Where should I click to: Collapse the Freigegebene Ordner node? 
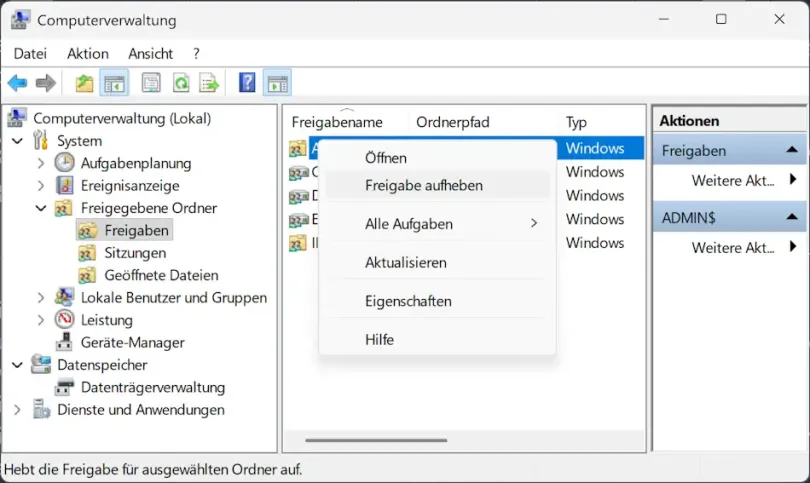41,208
